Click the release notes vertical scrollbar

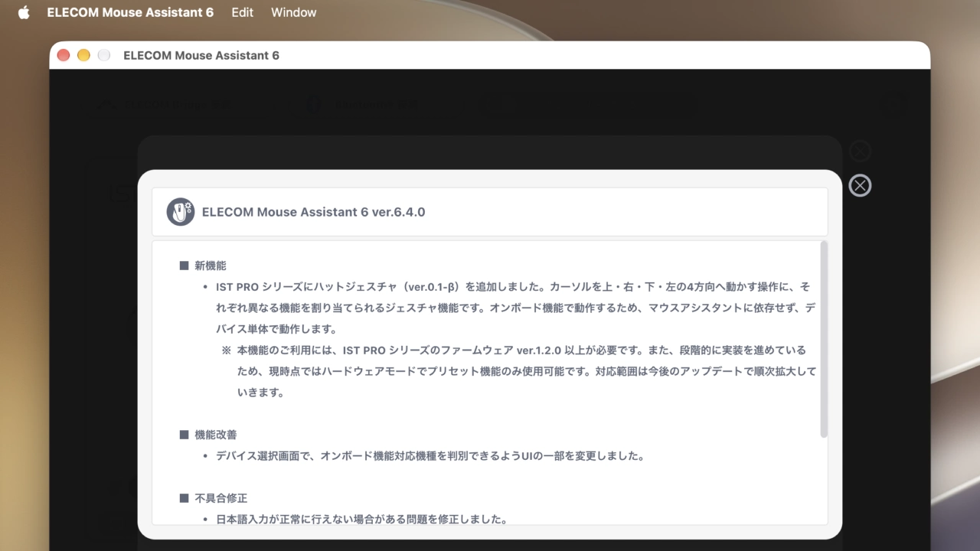(x=824, y=340)
